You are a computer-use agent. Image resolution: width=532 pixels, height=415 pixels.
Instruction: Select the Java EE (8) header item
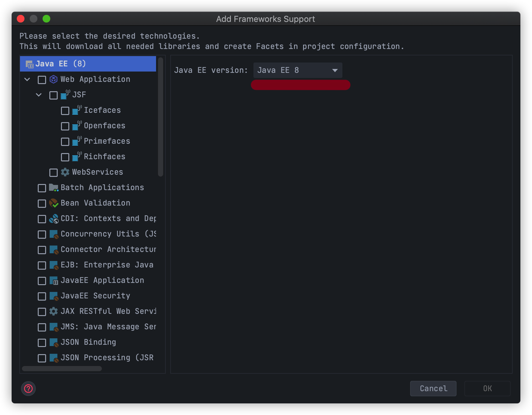(88, 64)
